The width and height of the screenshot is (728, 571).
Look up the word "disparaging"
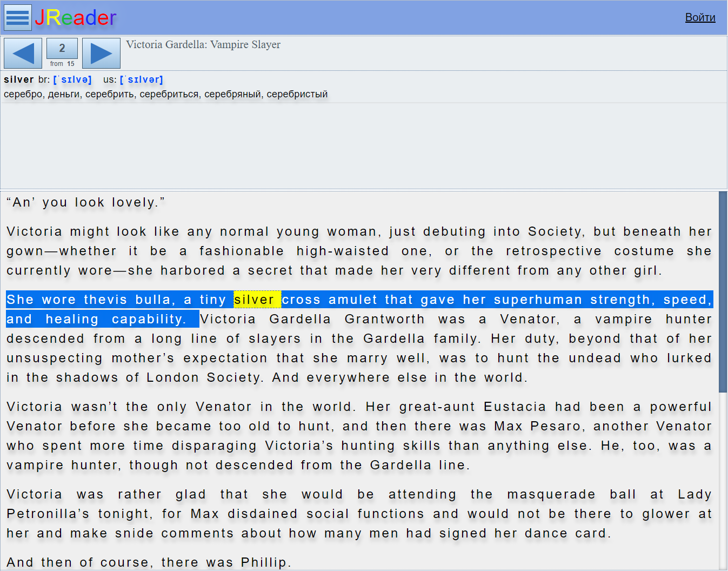pos(214,446)
